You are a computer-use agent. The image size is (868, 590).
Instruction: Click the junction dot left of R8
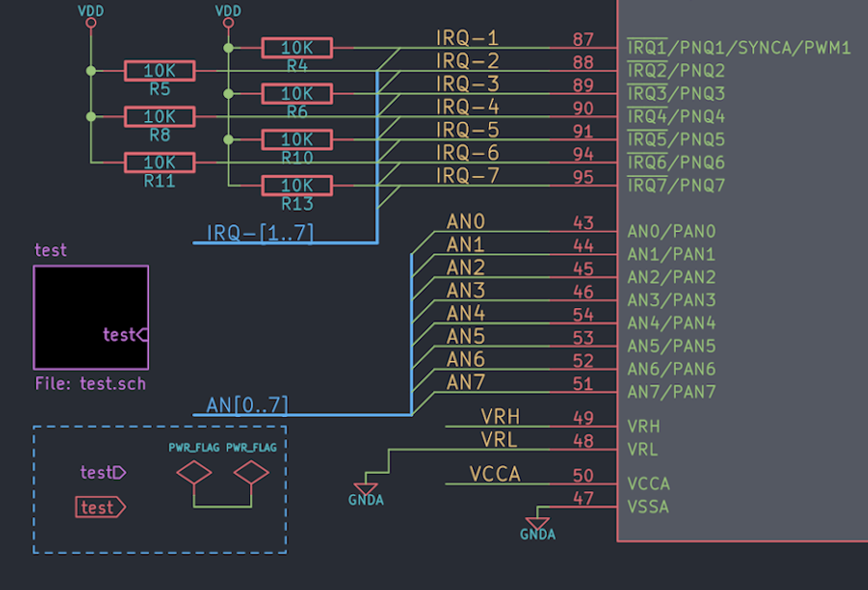click(x=91, y=117)
